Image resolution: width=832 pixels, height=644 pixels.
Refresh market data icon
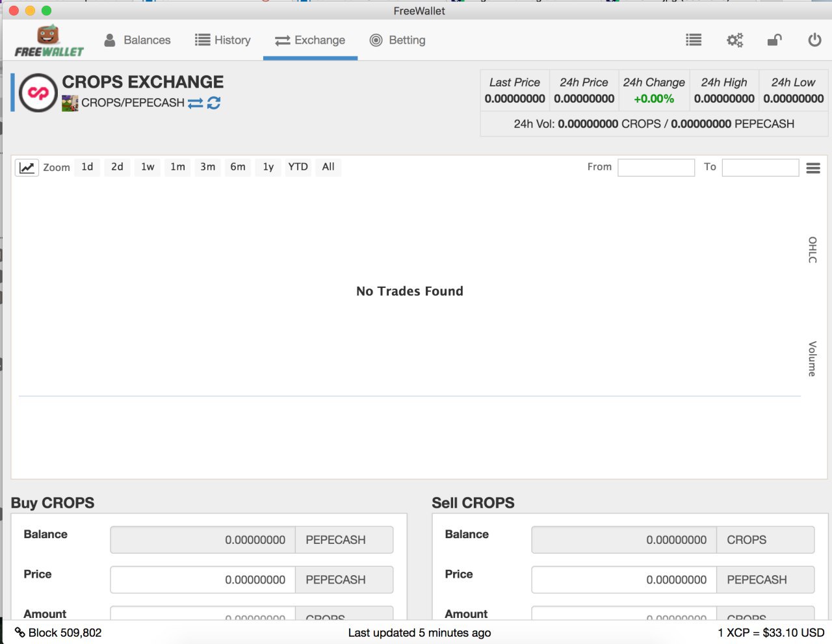pyautogui.click(x=214, y=103)
